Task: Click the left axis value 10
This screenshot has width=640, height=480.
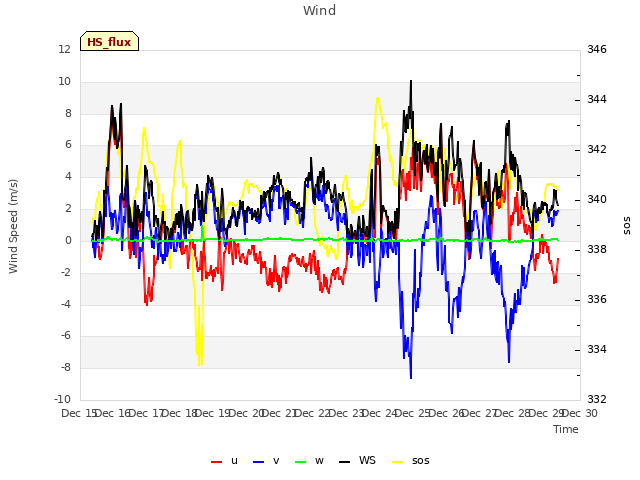Action: coord(64,81)
